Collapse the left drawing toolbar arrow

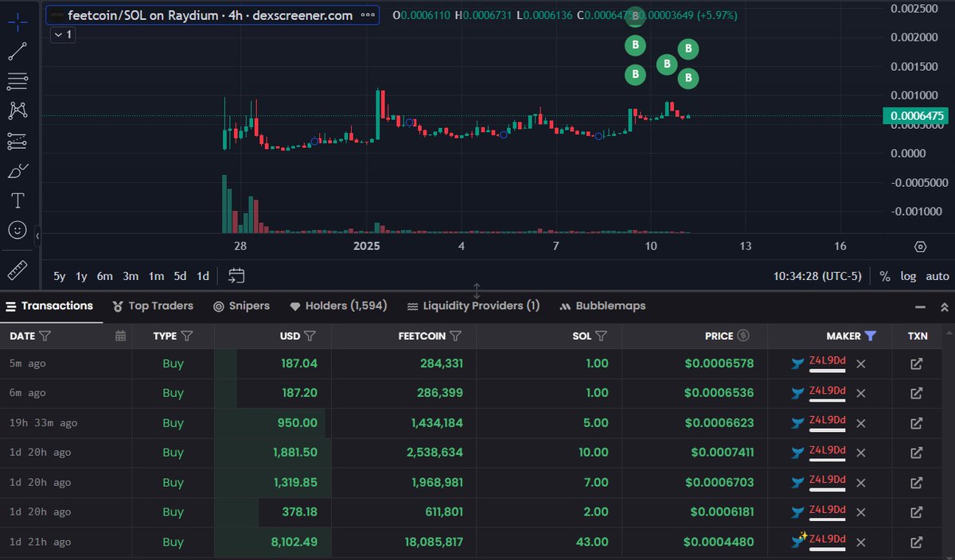coord(37,235)
